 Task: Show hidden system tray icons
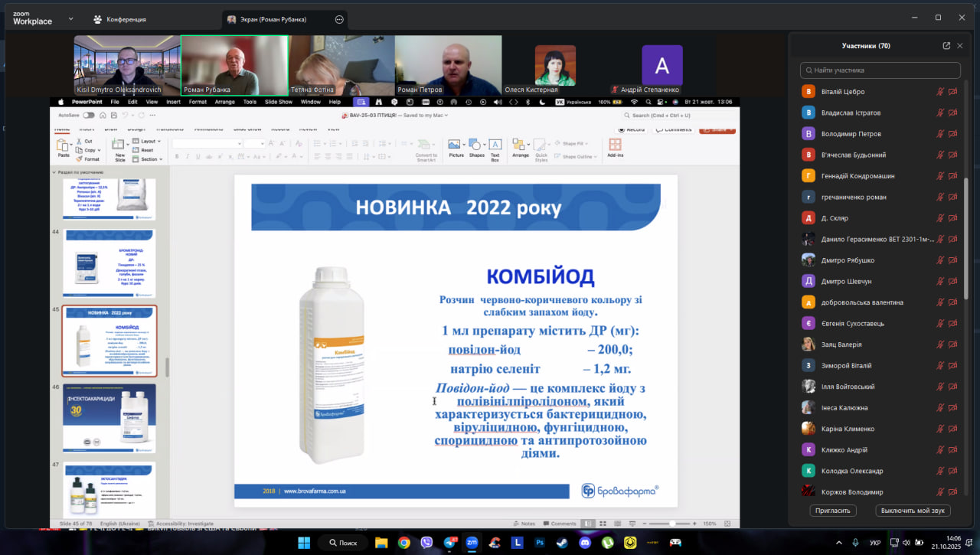pyautogui.click(x=838, y=543)
